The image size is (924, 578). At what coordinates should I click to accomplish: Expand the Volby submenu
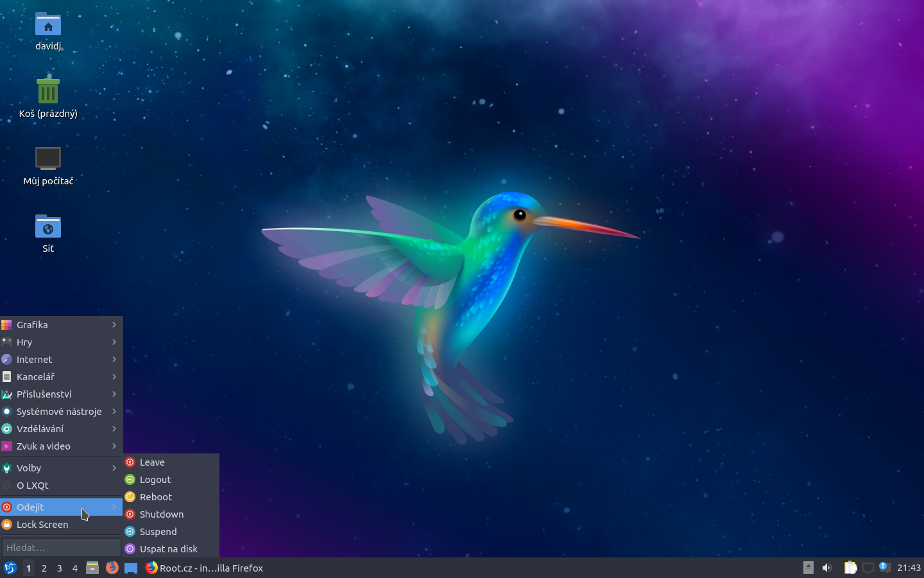[x=30, y=468]
